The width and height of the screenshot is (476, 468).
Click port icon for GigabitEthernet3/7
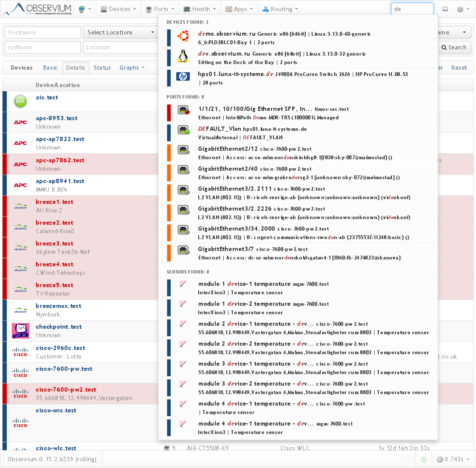(x=183, y=250)
